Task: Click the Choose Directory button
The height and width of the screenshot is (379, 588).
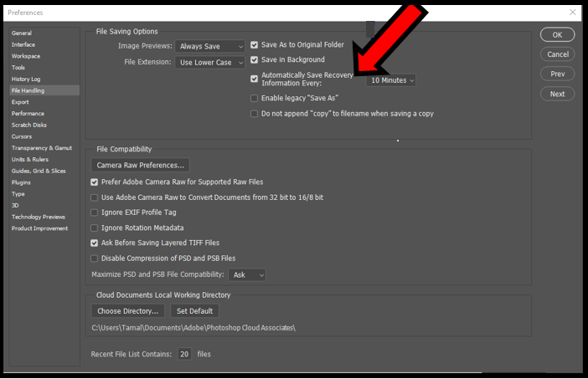Action: 128,311
